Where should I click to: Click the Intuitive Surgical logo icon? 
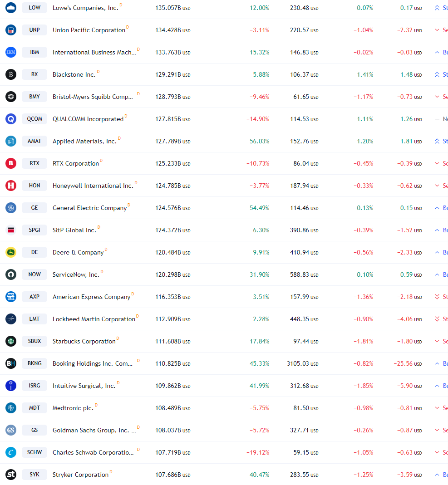coord(11,386)
